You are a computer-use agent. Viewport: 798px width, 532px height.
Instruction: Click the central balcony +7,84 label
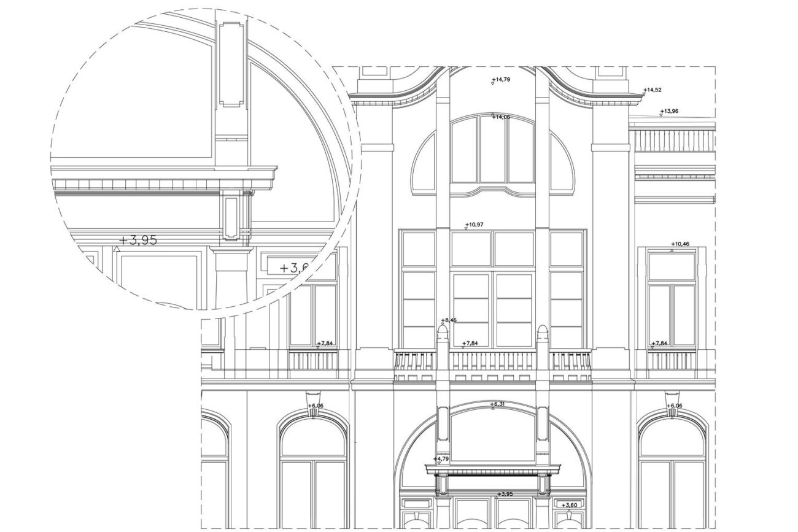pyautogui.click(x=470, y=344)
